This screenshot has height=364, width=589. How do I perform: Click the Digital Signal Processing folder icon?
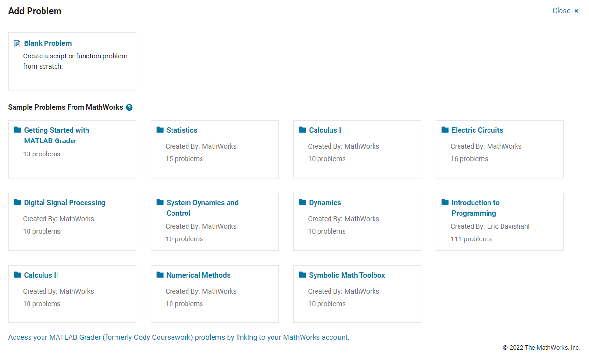[x=17, y=202]
